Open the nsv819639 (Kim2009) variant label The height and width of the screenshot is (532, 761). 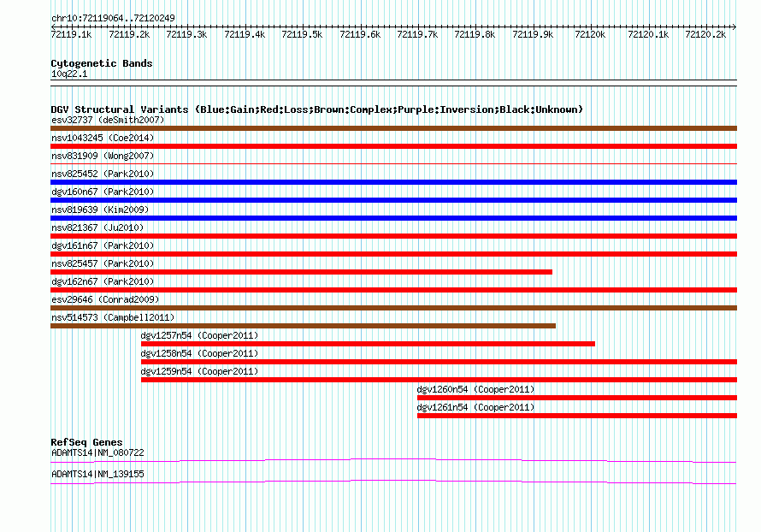tap(100, 210)
